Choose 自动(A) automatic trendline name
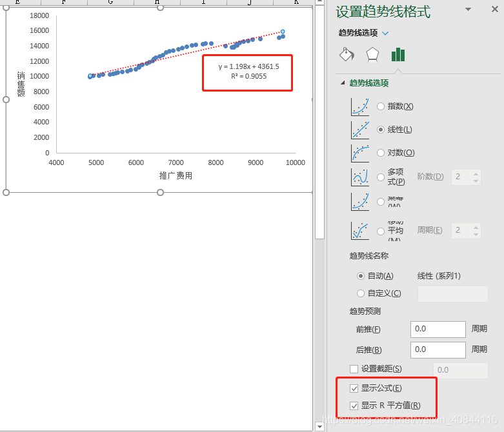Screen dimensions: 504x432 click(x=361, y=276)
